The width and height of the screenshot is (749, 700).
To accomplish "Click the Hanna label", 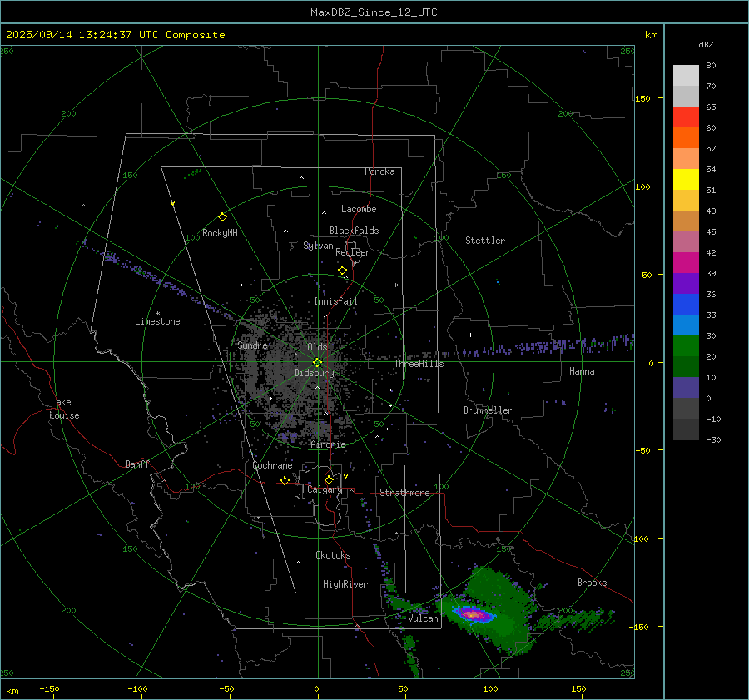I will coord(582,371).
